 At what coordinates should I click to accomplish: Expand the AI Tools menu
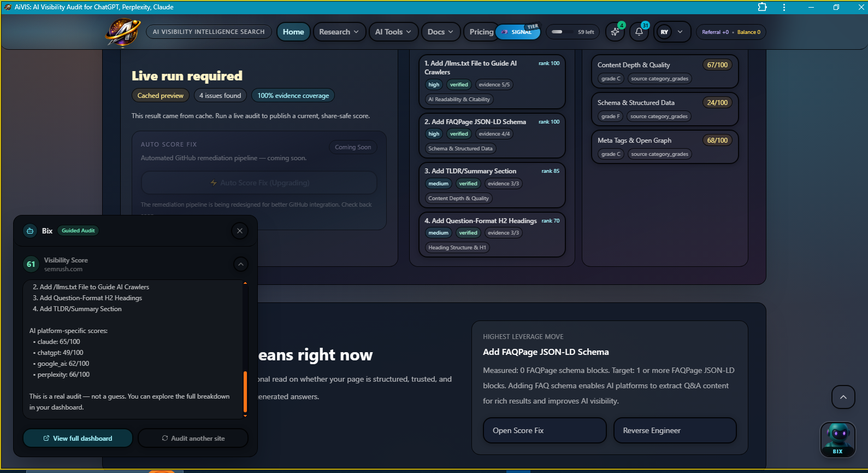(393, 32)
